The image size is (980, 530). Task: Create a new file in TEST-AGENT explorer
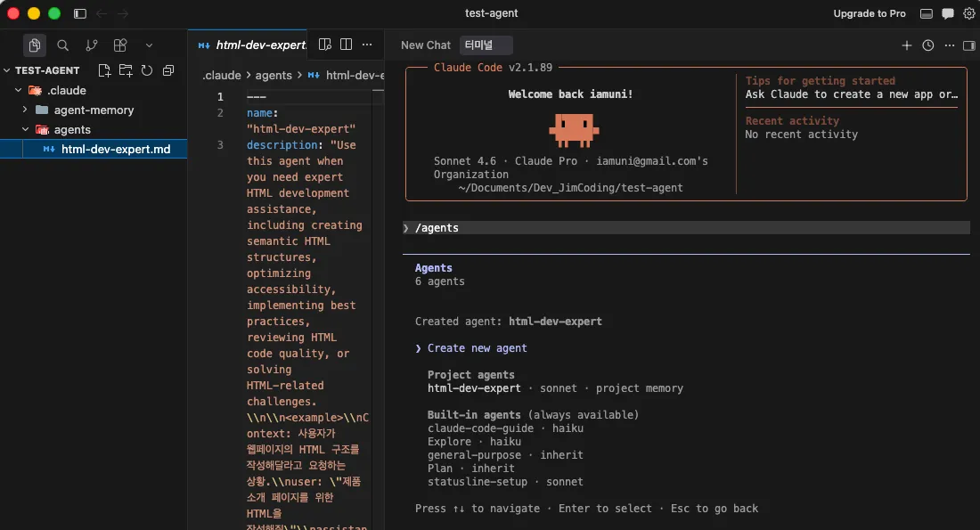[105, 70]
